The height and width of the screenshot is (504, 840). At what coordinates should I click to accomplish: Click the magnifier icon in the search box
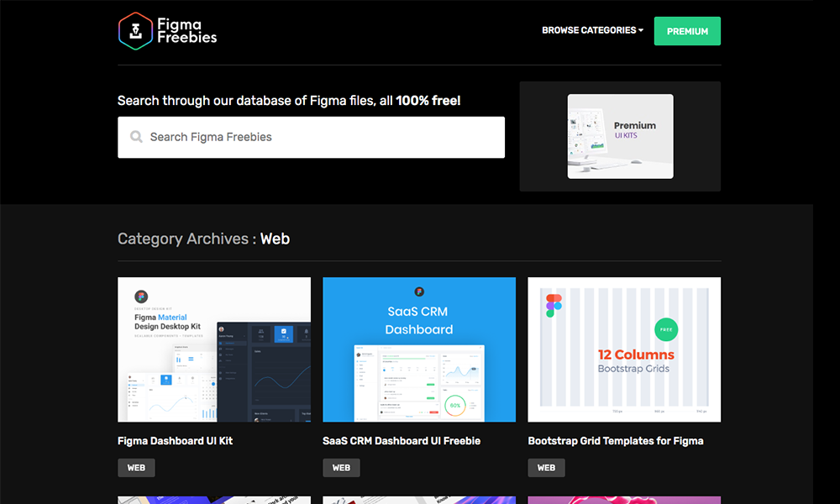137,137
